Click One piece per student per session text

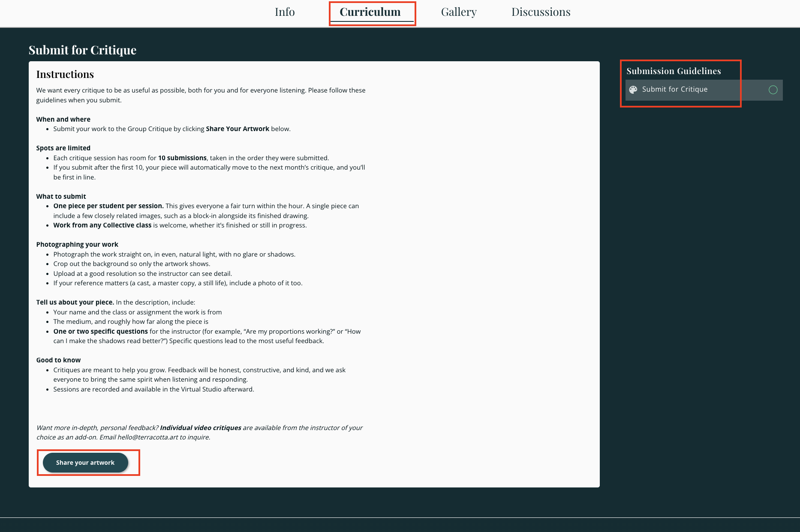(x=108, y=206)
